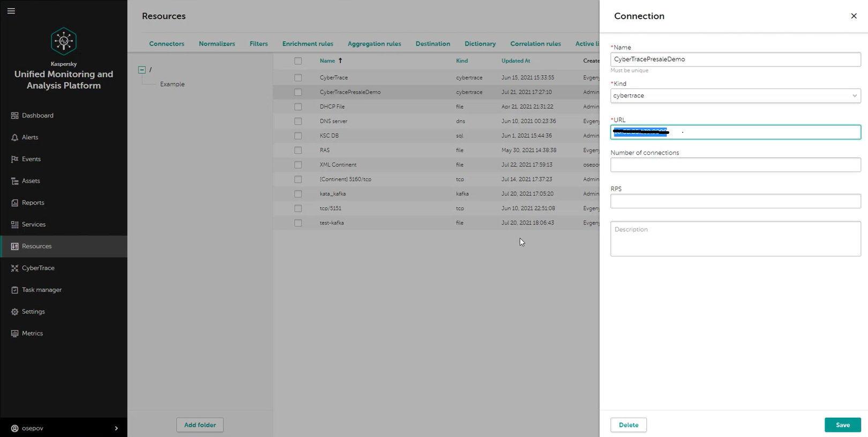Switch to the Enrichment rules tab

point(308,44)
